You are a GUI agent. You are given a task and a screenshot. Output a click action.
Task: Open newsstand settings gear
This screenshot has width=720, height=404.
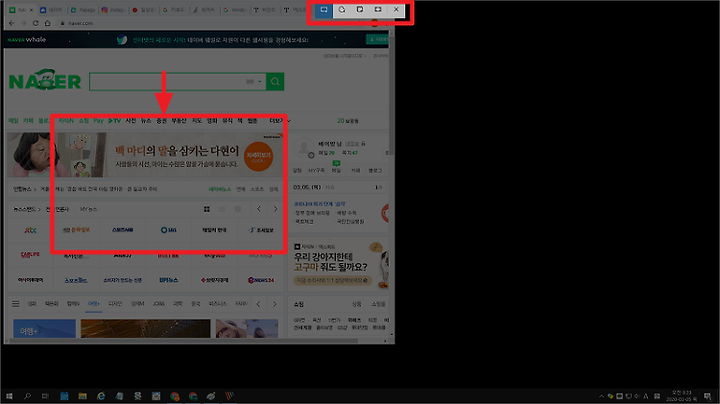(238, 209)
